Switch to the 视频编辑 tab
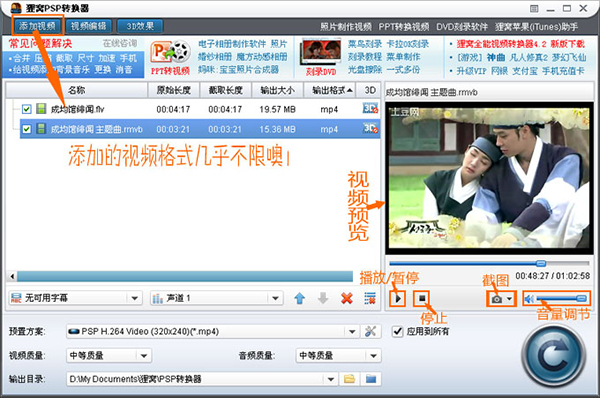The width and height of the screenshot is (600, 398). [x=89, y=26]
